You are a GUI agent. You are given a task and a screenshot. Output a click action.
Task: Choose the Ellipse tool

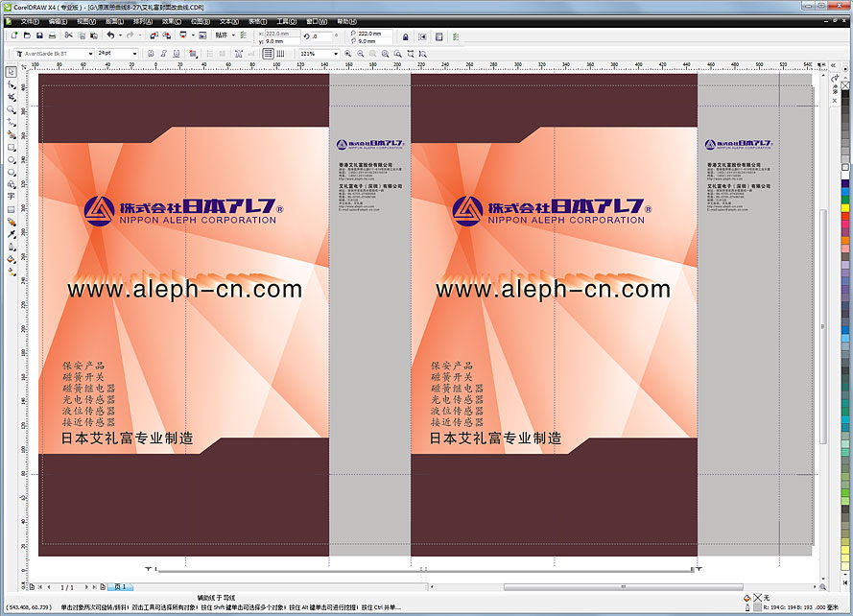[x=11, y=159]
